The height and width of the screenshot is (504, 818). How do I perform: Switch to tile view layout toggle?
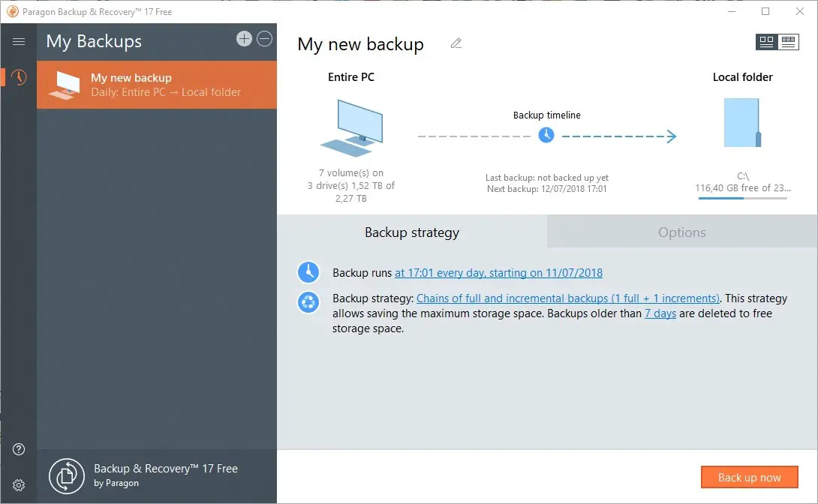[x=766, y=42]
